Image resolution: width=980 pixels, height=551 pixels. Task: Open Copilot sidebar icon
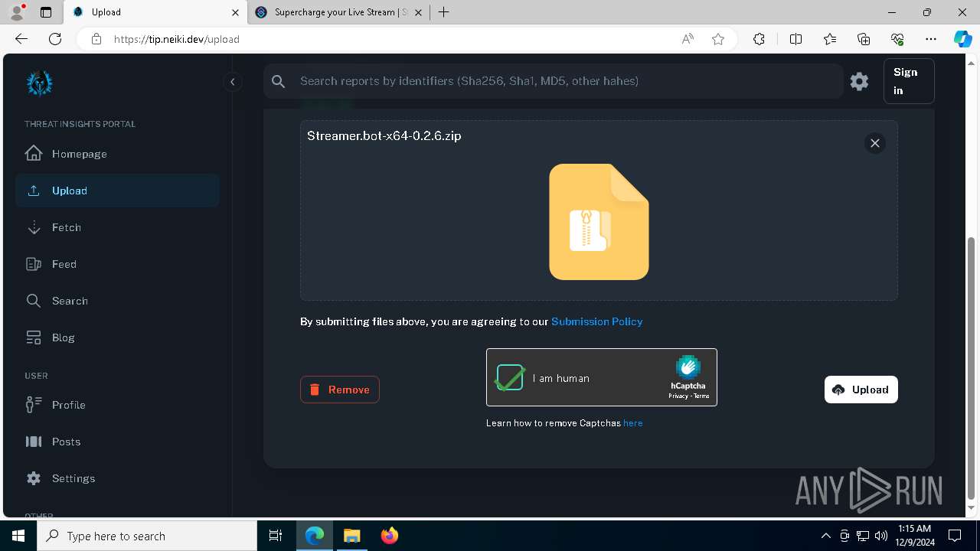[x=962, y=39]
